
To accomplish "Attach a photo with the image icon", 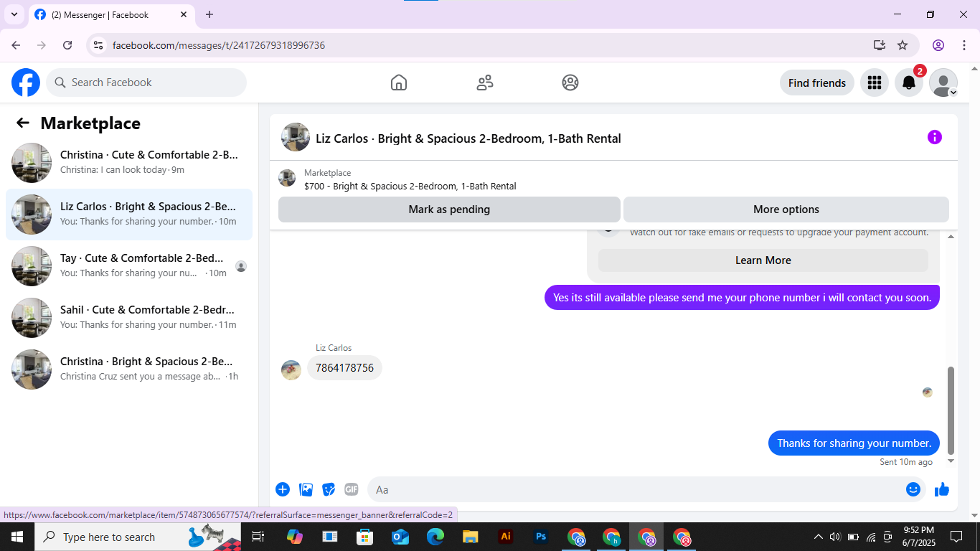I will pyautogui.click(x=306, y=489).
